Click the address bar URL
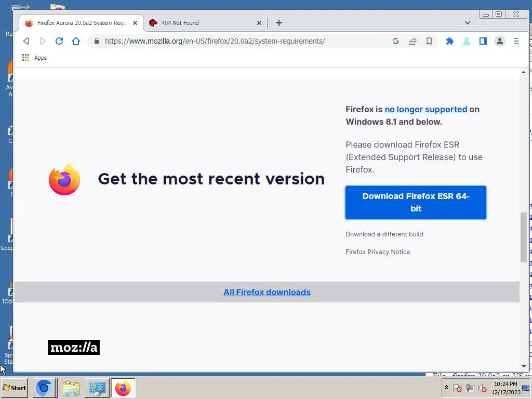The width and height of the screenshot is (532, 399). pos(215,41)
